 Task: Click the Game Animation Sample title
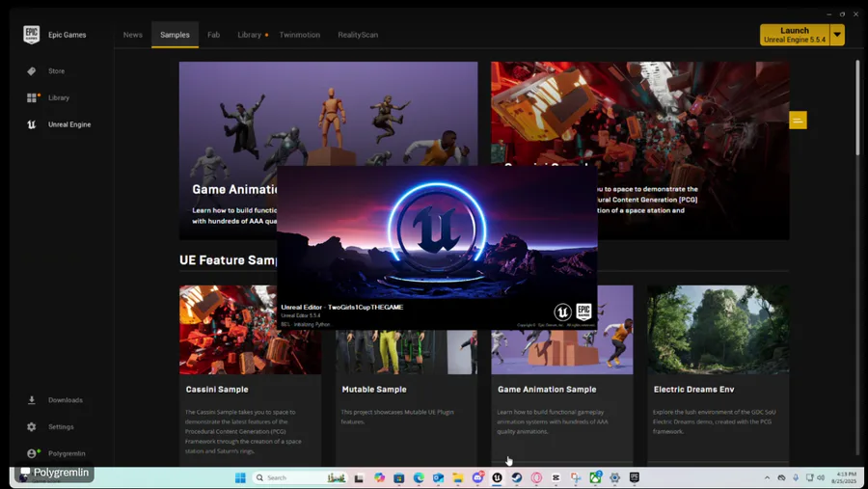[547, 390]
